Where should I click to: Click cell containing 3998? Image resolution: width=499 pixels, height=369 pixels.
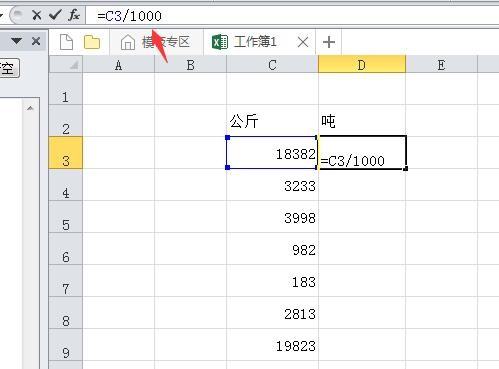coord(272,217)
